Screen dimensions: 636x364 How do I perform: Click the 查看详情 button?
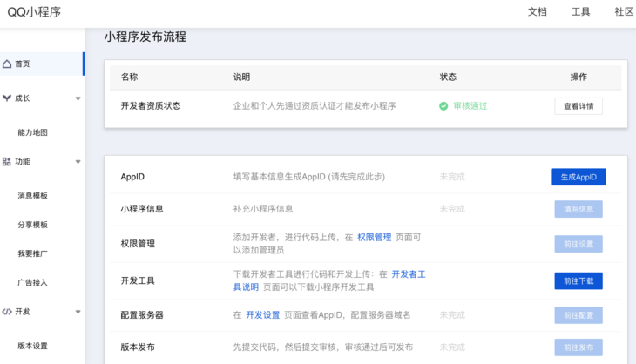pyautogui.click(x=578, y=106)
